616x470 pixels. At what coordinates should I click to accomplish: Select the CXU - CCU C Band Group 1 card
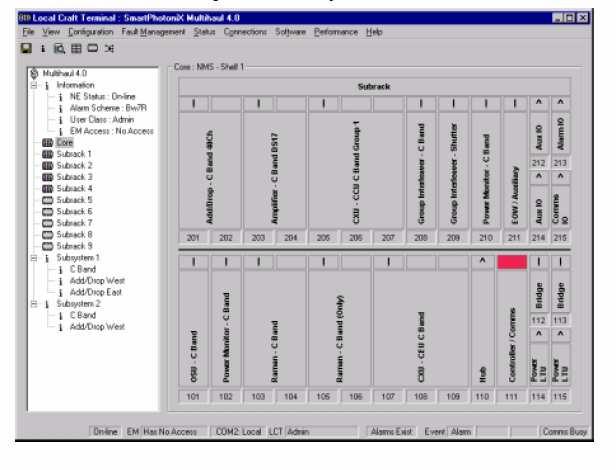click(x=356, y=171)
